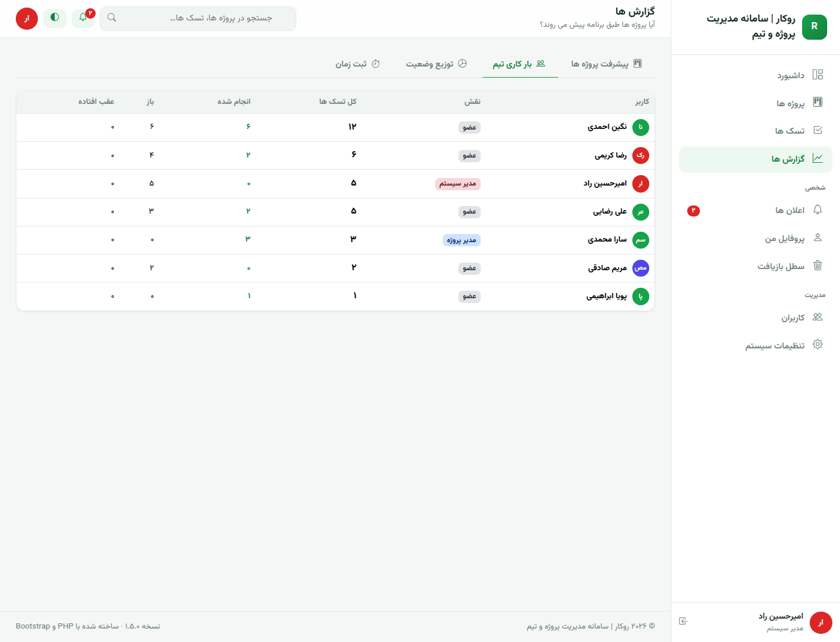Screen dimensions: 840x642
Task: Click the تسک ها checklist icon
Action: pyautogui.click(x=817, y=130)
